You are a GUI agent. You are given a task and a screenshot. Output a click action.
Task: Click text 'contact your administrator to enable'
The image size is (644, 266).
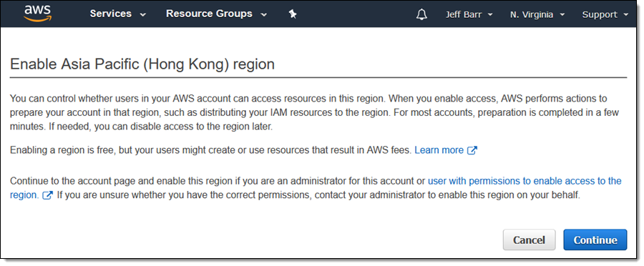(391, 195)
